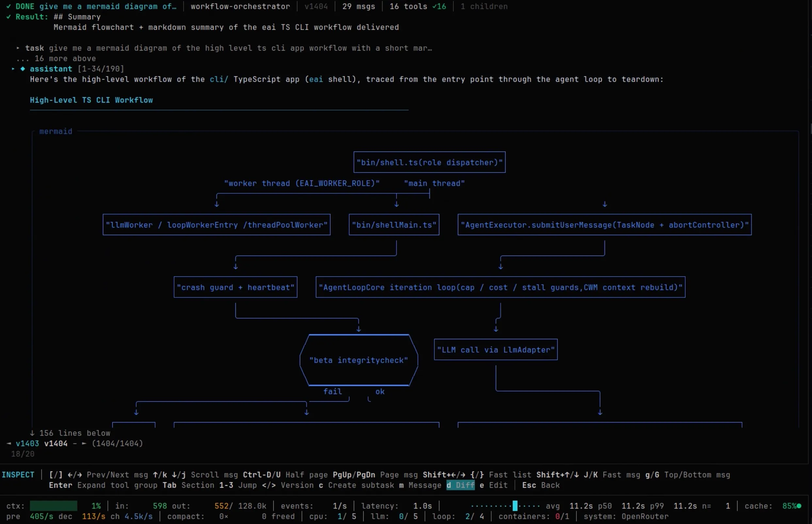This screenshot has width=812, height=524.
Task: Expand the assistant message triangle
Action: (13, 69)
